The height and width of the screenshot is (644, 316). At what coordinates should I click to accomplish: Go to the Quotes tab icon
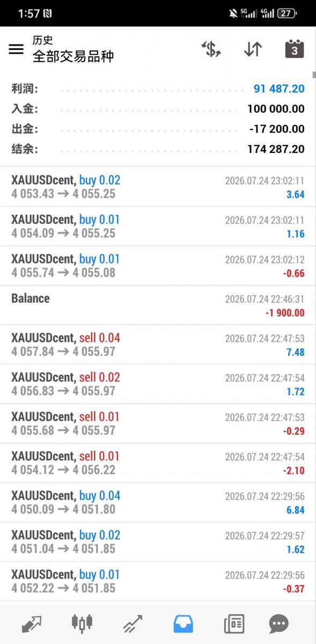[32, 624]
